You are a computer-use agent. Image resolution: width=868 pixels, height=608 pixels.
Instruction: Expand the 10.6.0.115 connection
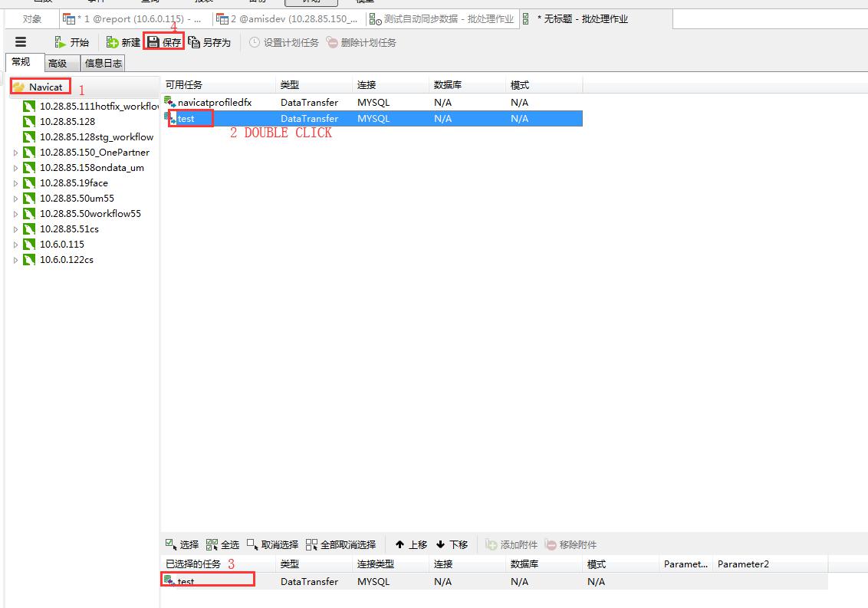tap(15, 244)
